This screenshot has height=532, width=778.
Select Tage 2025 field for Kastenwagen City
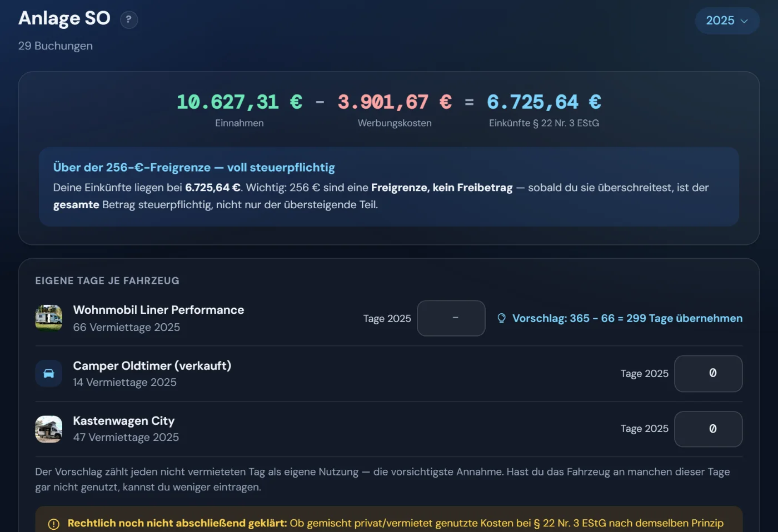coord(709,429)
